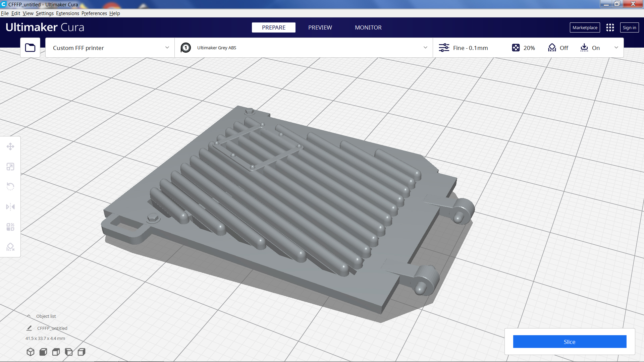This screenshot has width=644, height=362.
Task: Open the Preferences menu
Action: pyautogui.click(x=94, y=13)
